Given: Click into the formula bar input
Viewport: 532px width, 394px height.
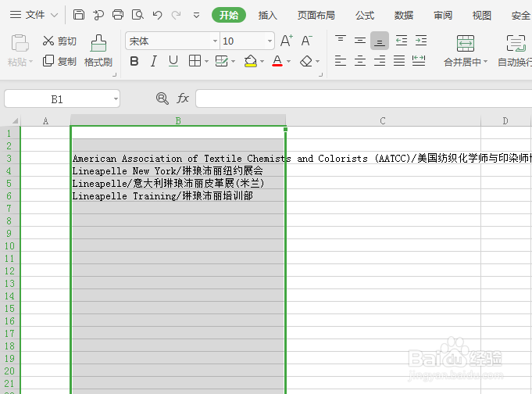Looking at the screenshot, I should [364, 98].
